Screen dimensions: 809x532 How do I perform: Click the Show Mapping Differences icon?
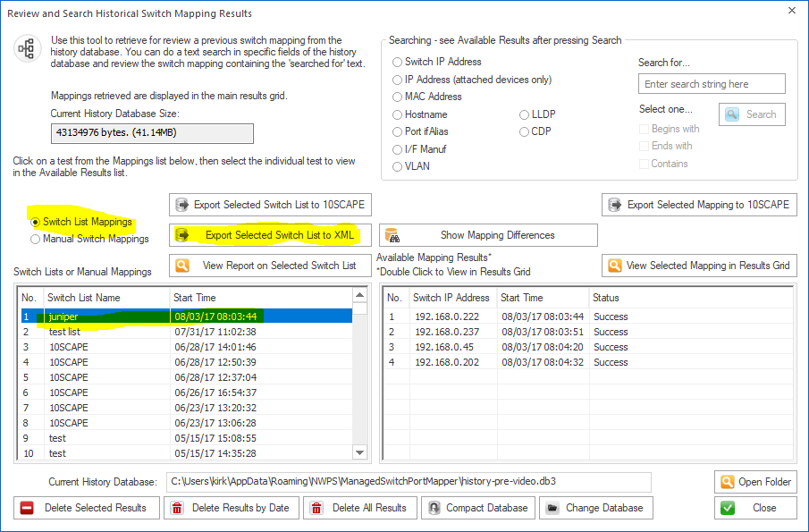tap(393, 235)
